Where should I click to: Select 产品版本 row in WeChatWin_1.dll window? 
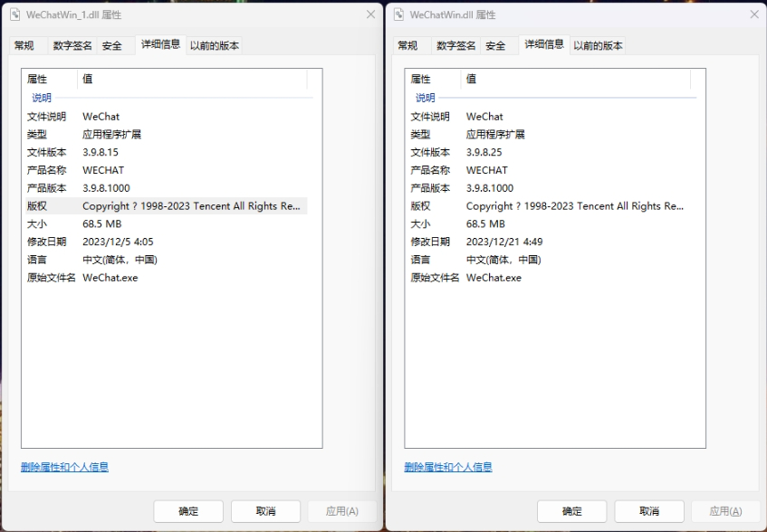167,188
